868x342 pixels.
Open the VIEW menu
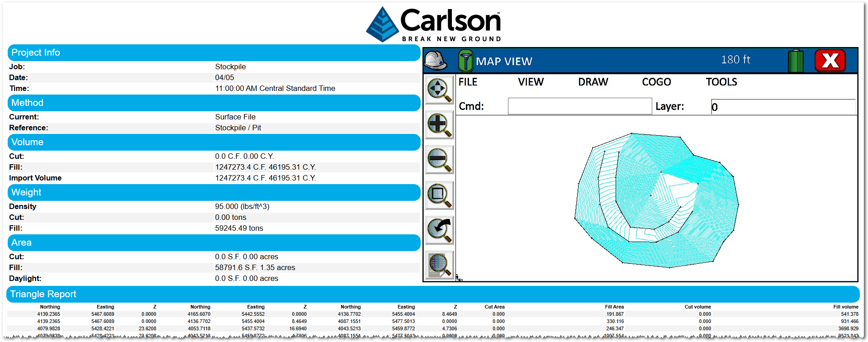click(531, 82)
